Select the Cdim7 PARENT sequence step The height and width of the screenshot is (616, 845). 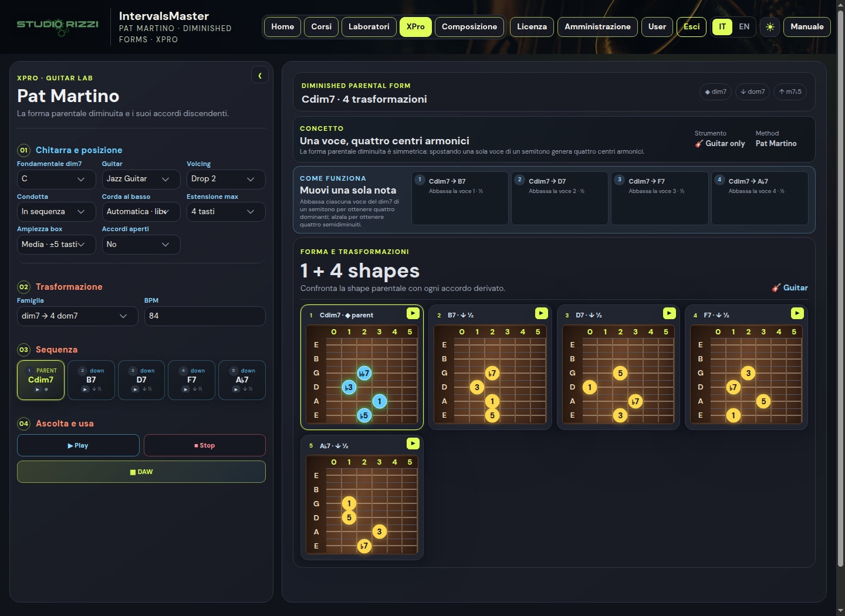(x=41, y=380)
